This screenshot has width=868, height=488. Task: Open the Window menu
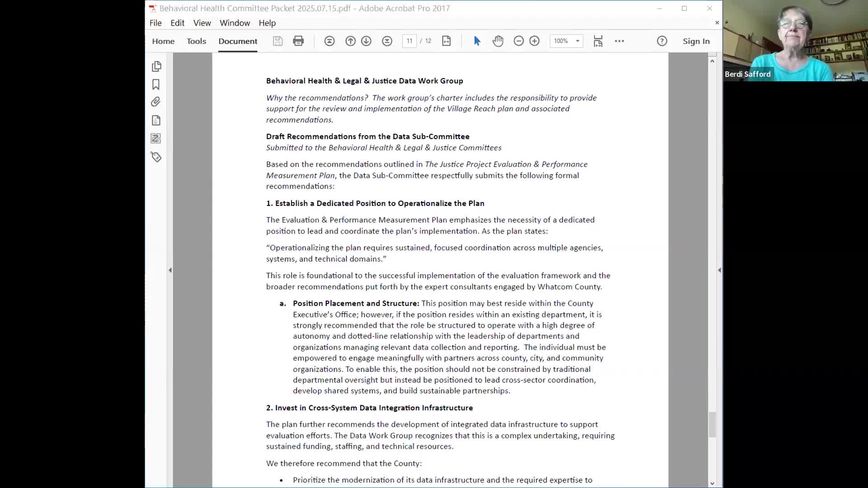click(x=234, y=23)
